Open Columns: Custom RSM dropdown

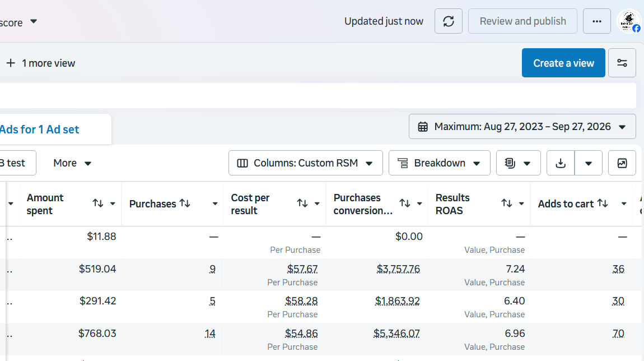[306, 163]
